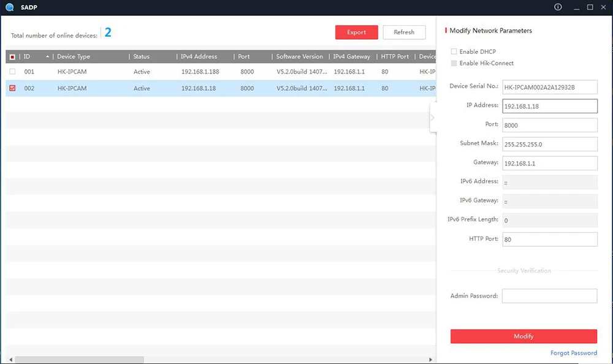
Task: Click the IP Address input field
Action: click(550, 106)
